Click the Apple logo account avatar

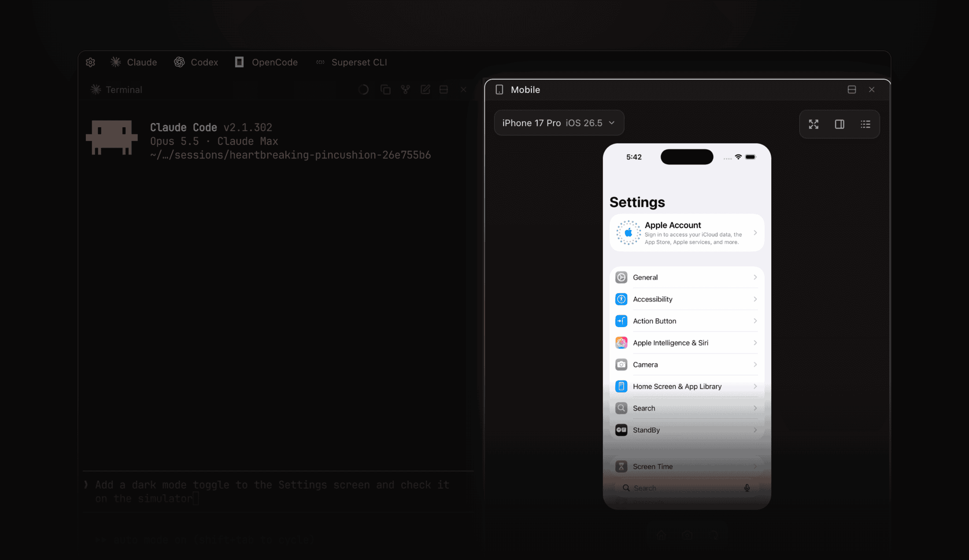[x=629, y=233]
